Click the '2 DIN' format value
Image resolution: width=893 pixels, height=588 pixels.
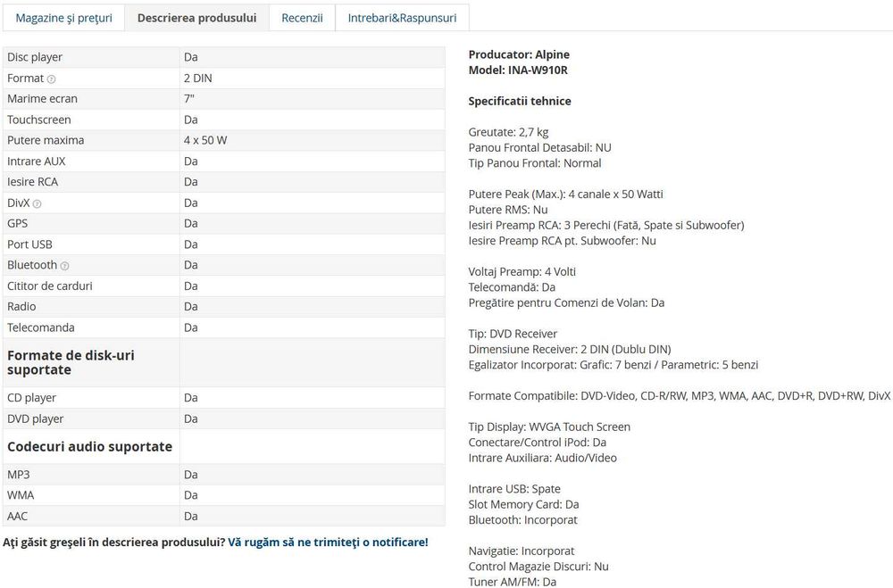[x=197, y=78]
